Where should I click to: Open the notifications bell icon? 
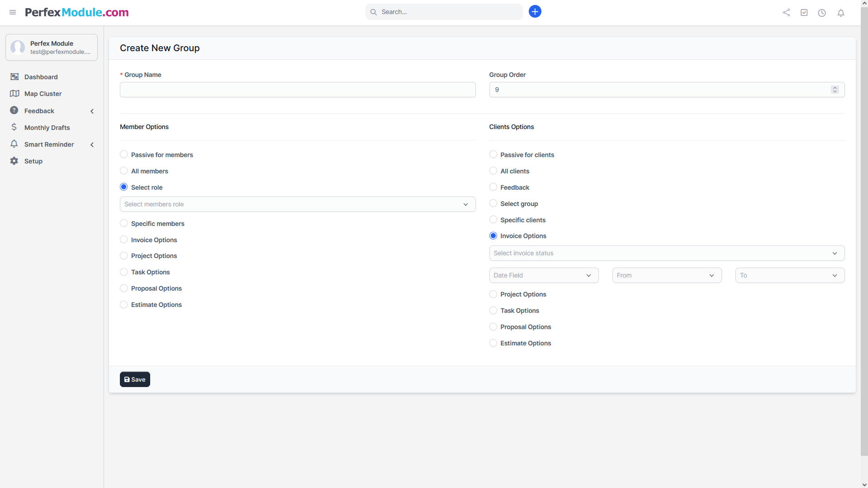pos(840,13)
